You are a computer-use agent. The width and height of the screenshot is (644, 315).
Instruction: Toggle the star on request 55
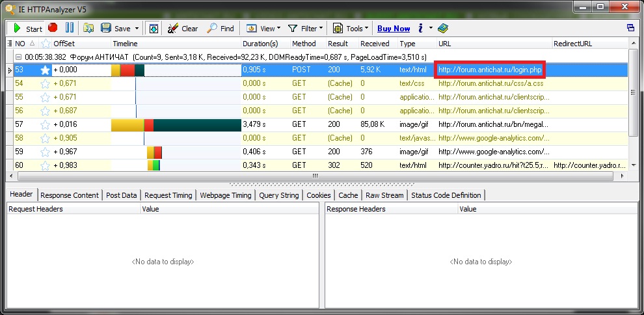[45, 98]
